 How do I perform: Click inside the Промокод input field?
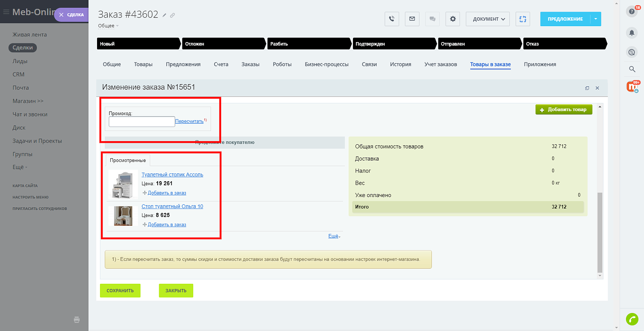click(x=142, y=121)
